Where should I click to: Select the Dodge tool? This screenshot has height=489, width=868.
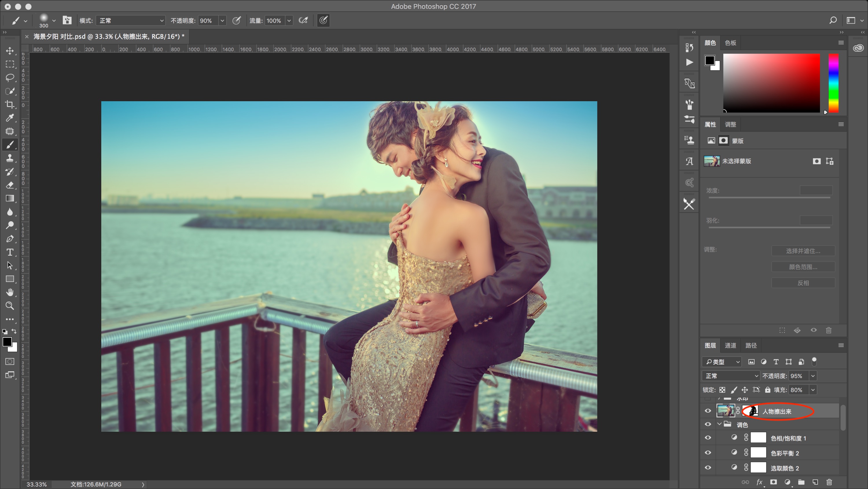point(10,225)
